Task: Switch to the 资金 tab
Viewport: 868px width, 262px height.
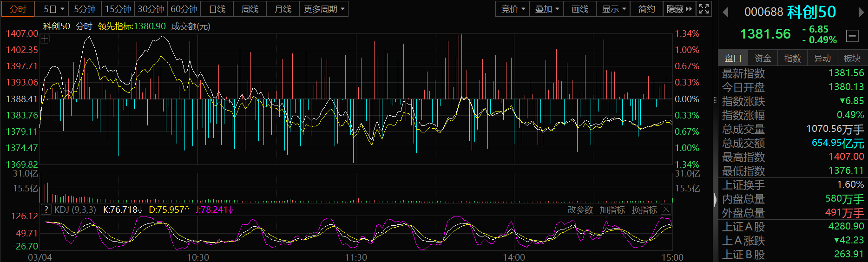Action: pyautogui.click(x=763, y=58)
